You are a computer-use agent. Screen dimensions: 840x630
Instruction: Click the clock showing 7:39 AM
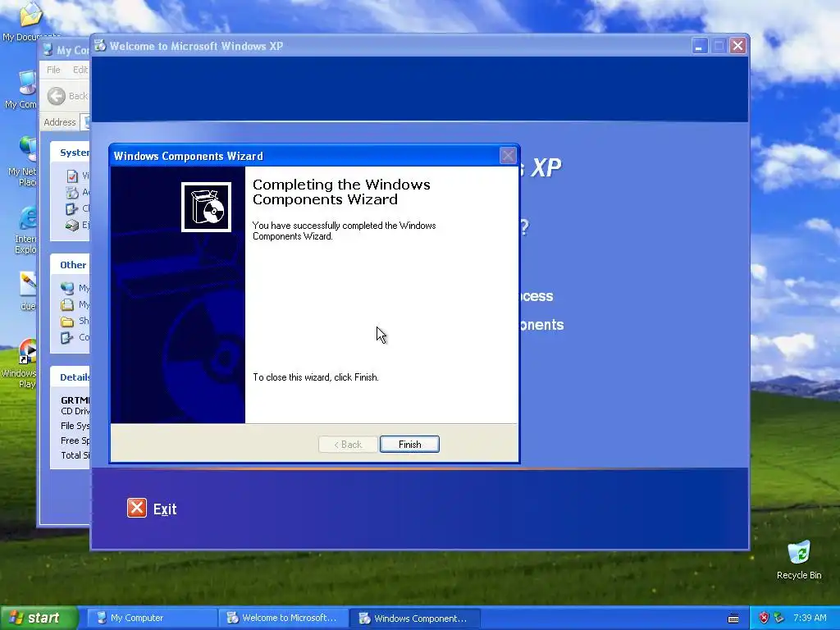(x=810, y=618)
